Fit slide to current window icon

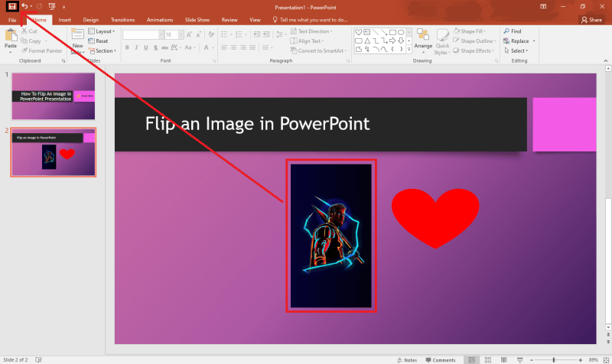[605, 359]
